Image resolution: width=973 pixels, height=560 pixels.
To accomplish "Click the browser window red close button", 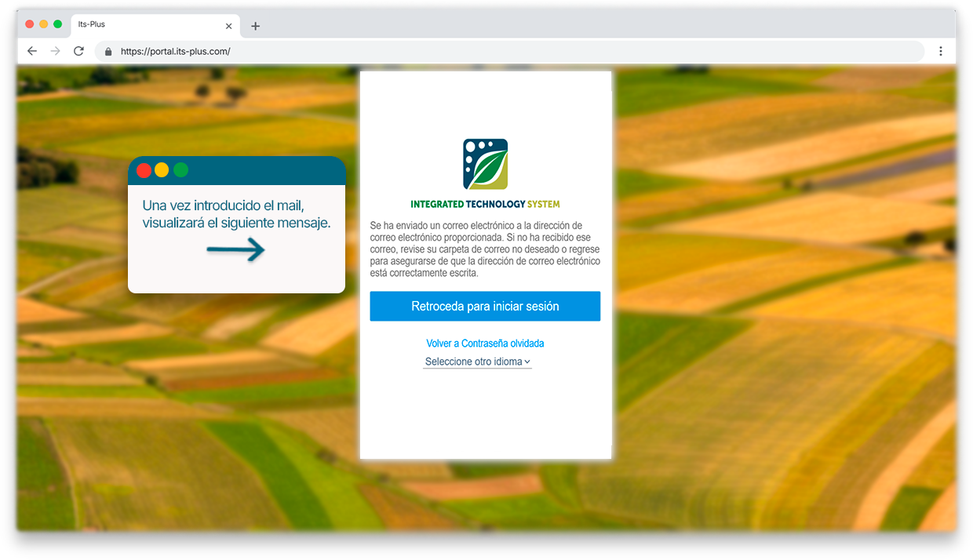I will [30, 24].
